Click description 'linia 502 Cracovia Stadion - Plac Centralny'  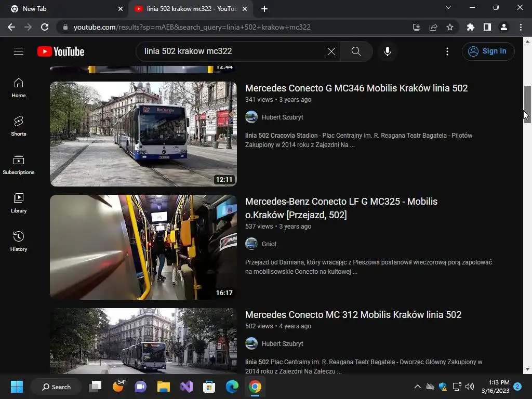coord(358,140)
